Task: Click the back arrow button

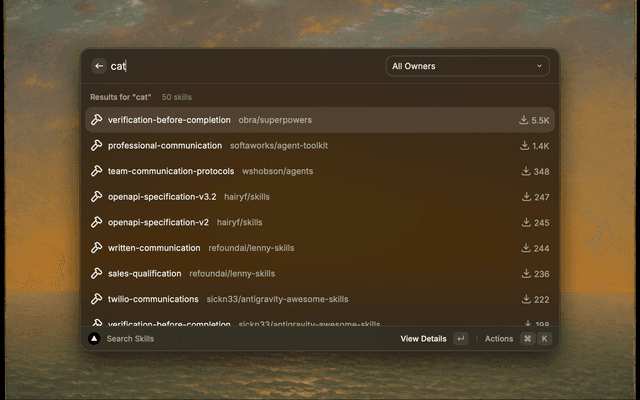Action: coord(99,66)
